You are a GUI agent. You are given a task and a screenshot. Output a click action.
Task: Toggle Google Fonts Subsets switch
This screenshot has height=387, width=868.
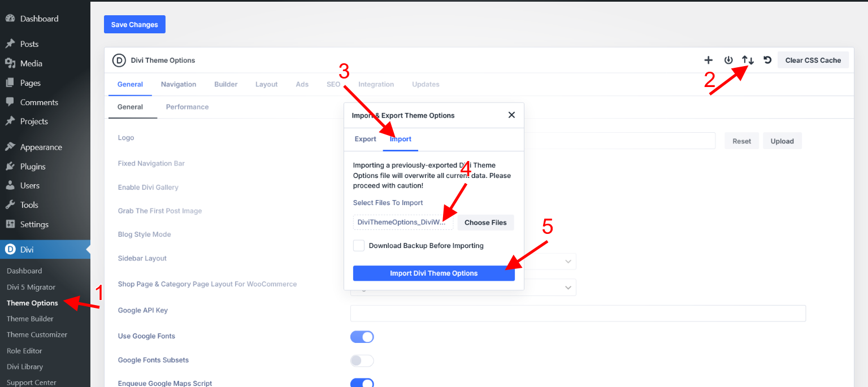[362, 360]
